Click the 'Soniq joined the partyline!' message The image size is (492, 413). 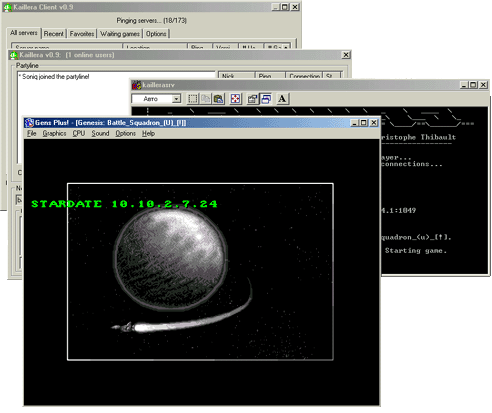54,77
